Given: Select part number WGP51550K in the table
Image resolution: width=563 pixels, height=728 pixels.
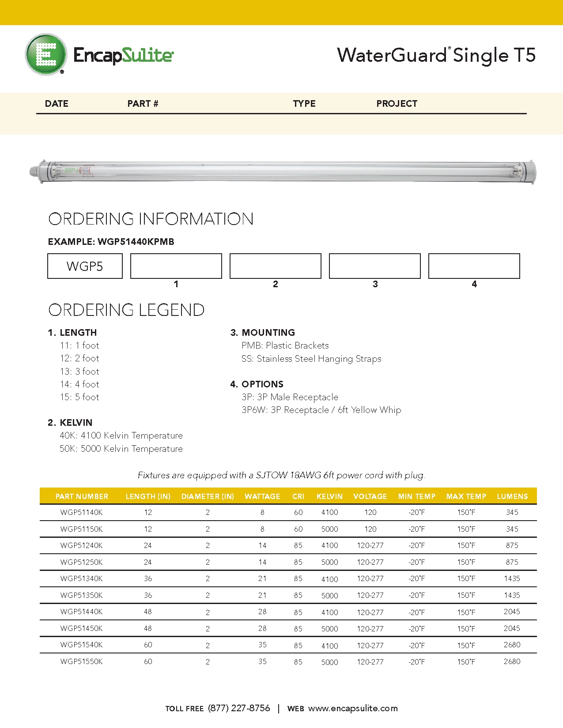Looking at the screenshot, I should click(x=81, y=661).
